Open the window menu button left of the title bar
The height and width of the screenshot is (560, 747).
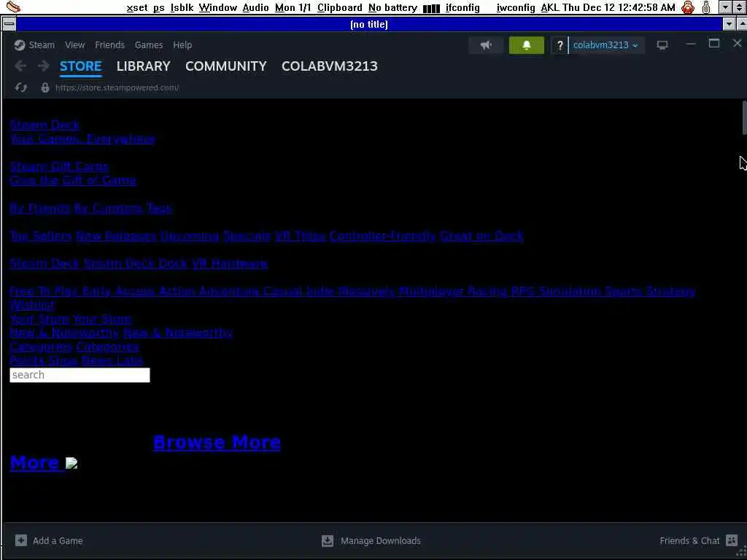point(9,24)
